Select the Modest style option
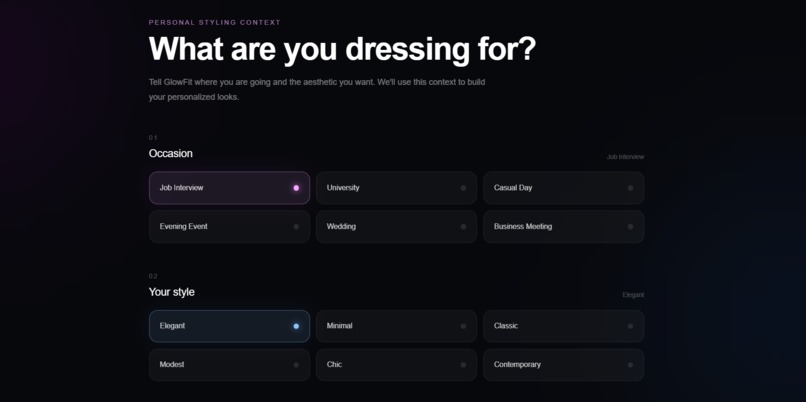 tap(229, 364)
